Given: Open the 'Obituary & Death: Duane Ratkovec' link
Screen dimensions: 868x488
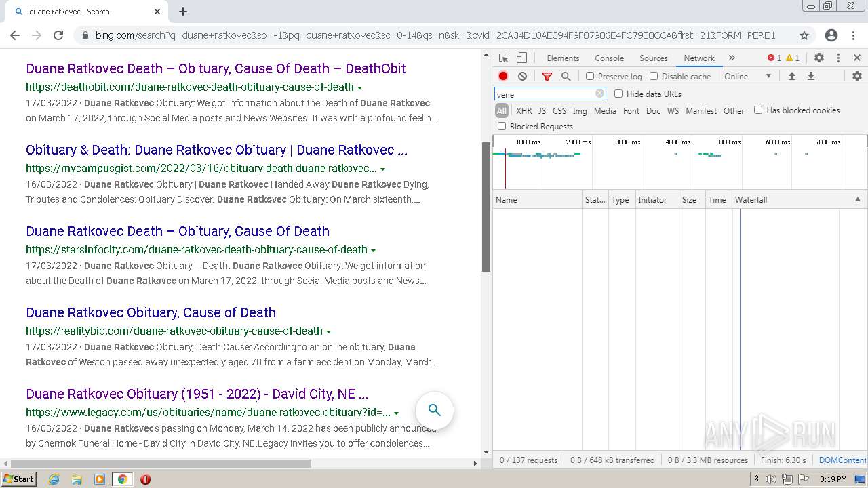Looking at the screenshot, I should 216,150.
